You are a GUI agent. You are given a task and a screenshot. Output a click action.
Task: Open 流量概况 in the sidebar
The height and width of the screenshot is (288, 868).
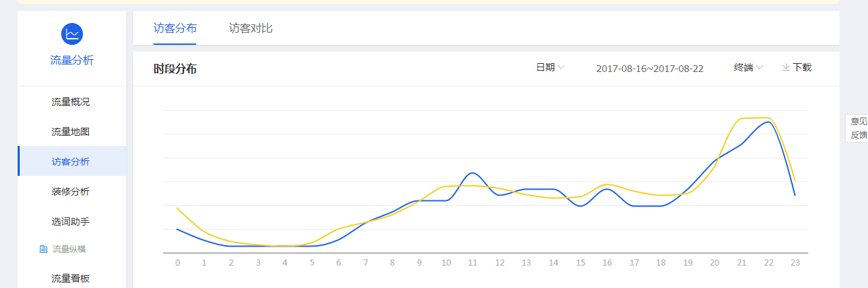coord(71,102)
